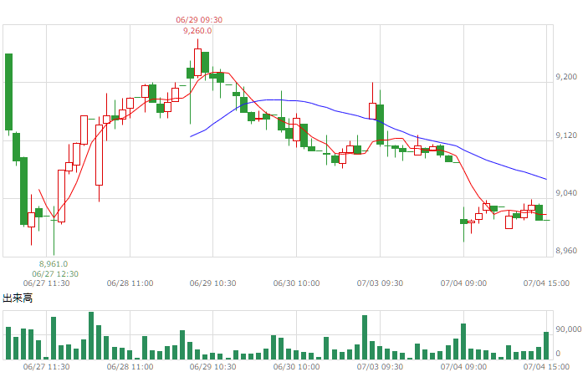
Task: Click the last volume bar at 07/04 15:00
Action: pos(546,345)
